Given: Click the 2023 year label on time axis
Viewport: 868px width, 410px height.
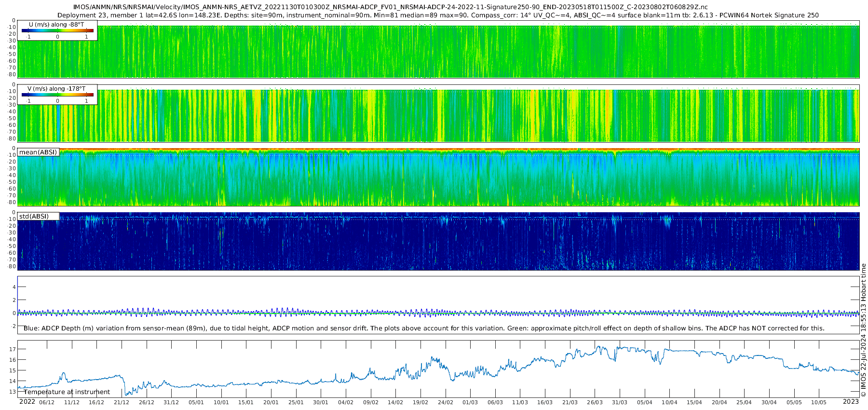Looking at the screenshot, I should coord(851,402).
